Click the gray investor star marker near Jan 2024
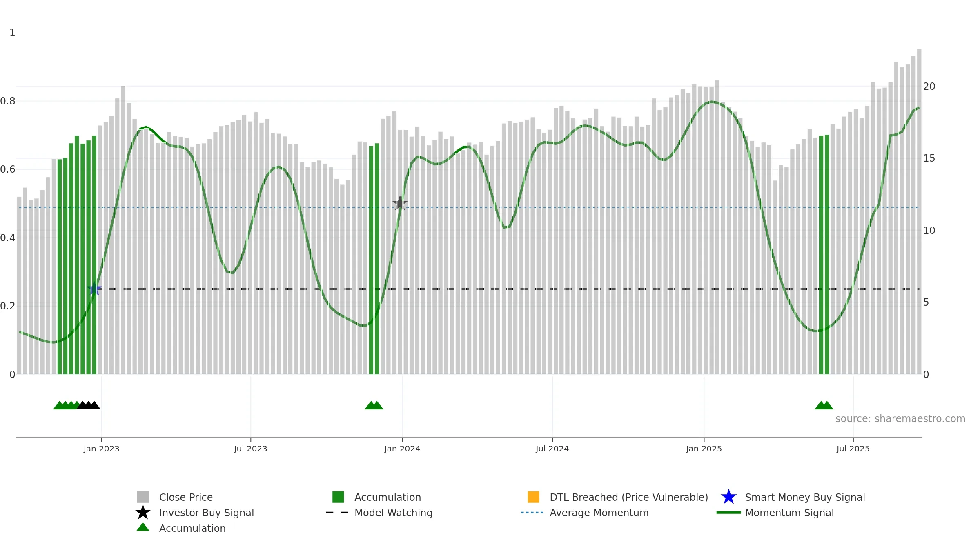 (400, 203)
